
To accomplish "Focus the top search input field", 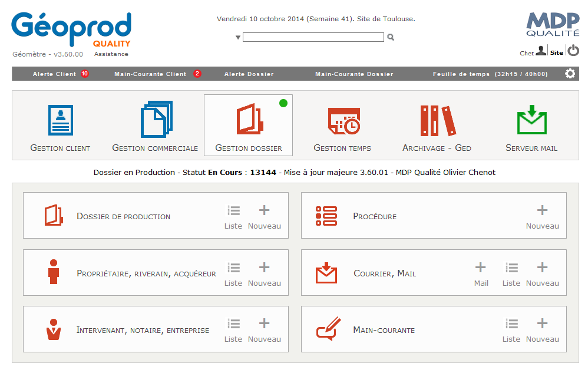I will [x=313, y=37].
